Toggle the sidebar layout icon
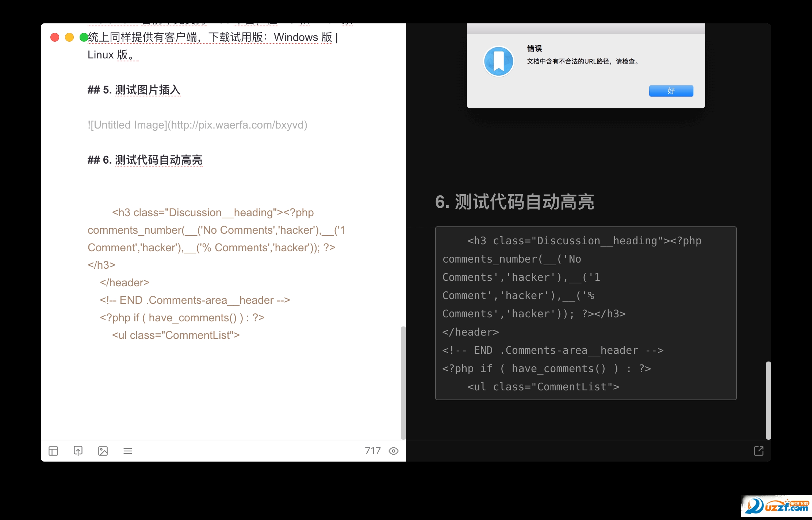812x520 pixels. (x=54, y=451)
